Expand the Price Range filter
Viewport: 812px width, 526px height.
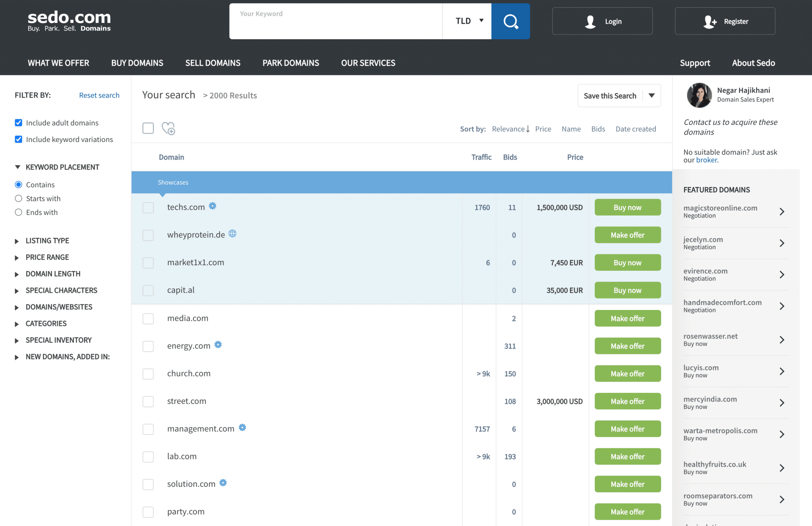click(42, 258)
